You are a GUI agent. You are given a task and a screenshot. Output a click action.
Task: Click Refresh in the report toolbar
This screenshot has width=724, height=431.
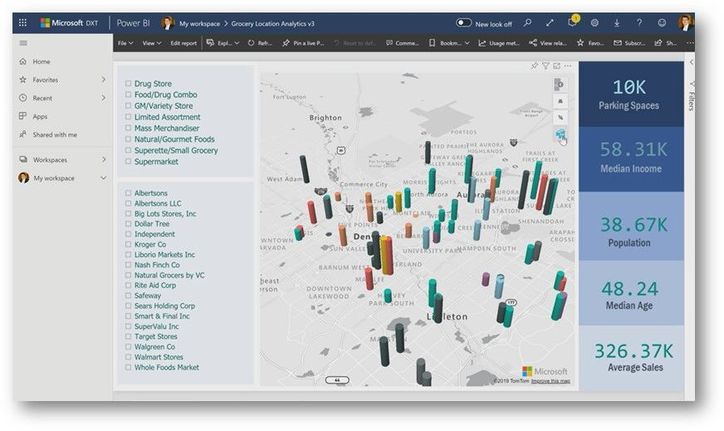pos(260,43)
